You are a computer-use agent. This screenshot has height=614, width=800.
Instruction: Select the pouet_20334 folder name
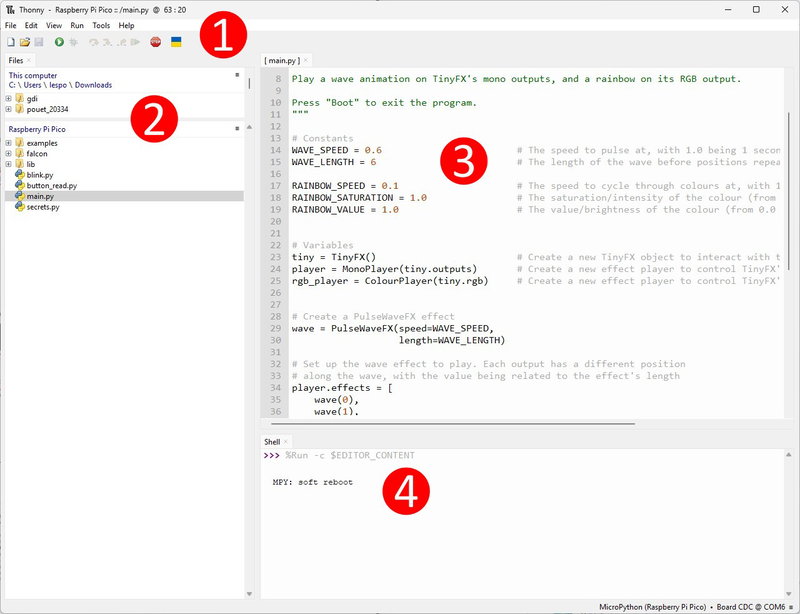47,109
